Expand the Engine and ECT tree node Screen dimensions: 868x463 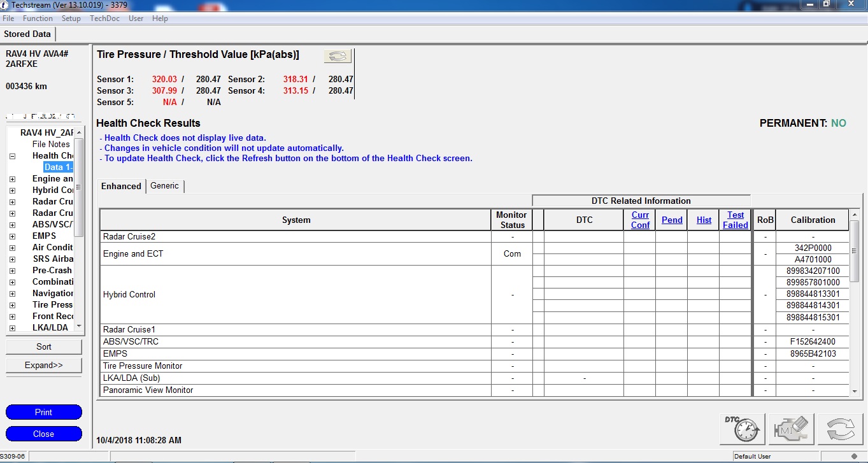(x=12, y=179)
